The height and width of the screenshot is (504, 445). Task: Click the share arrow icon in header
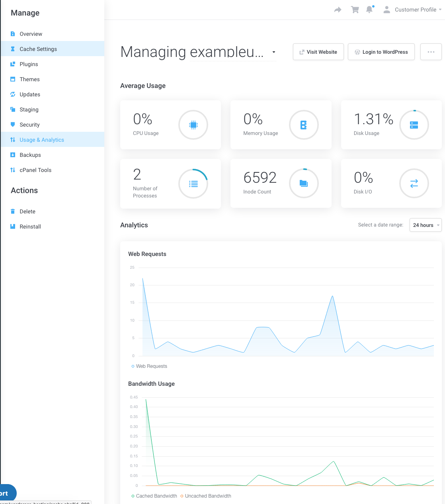[338, 10]
